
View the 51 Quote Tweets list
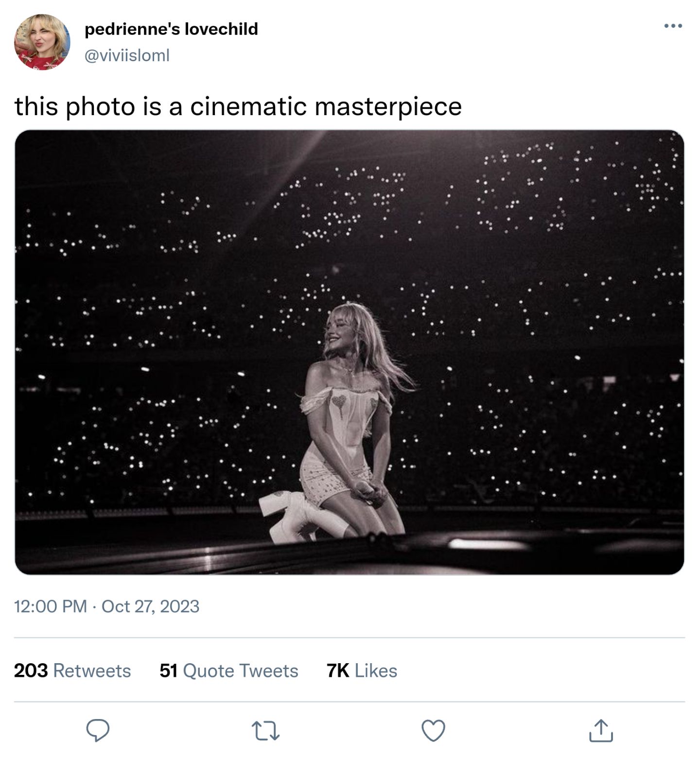click(x=229, y=670)
